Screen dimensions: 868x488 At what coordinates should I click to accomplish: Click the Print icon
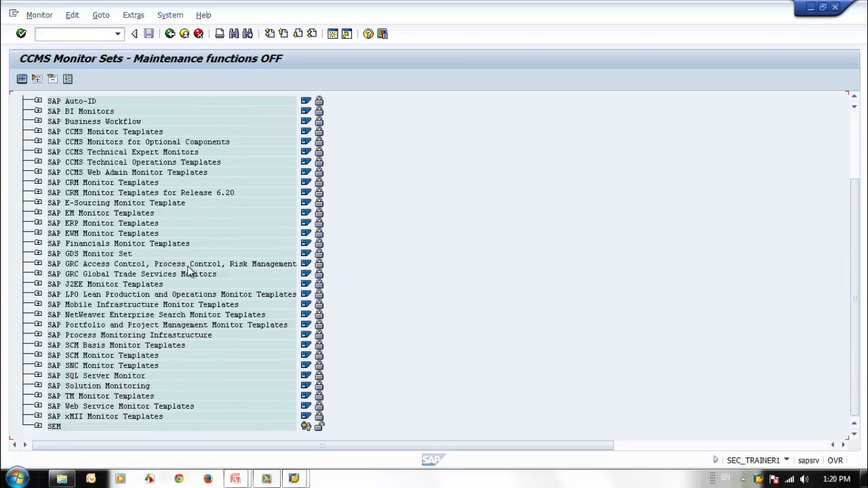(x=220, y=34)
